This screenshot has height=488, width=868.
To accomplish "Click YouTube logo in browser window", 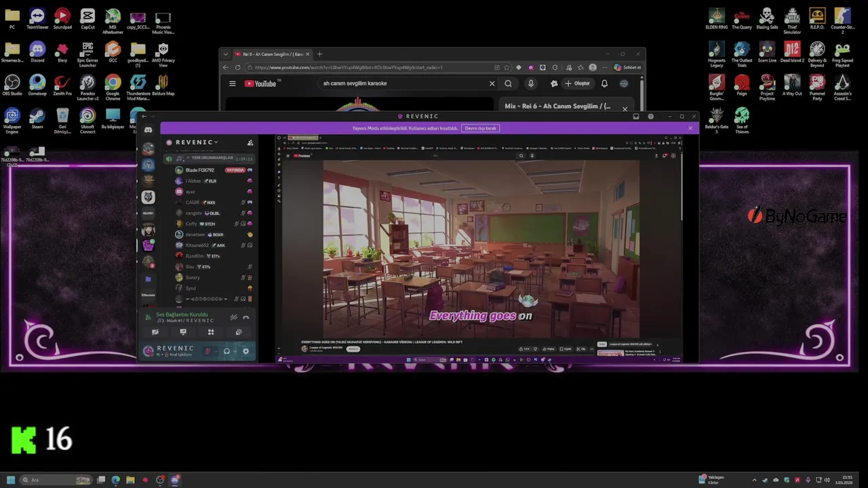I will coord(262,83).
